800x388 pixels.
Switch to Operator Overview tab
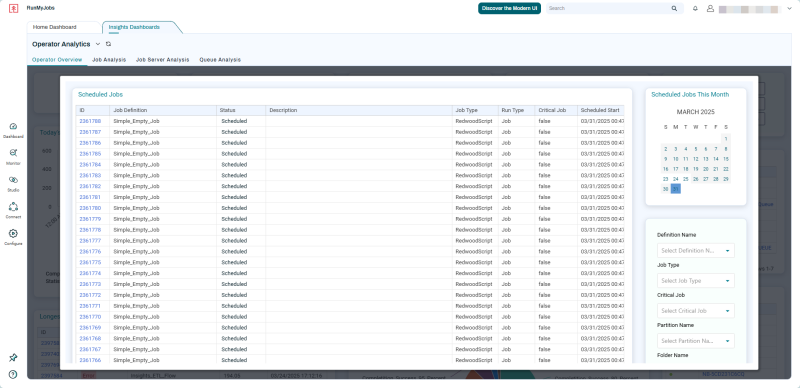[x=57, y=60]
